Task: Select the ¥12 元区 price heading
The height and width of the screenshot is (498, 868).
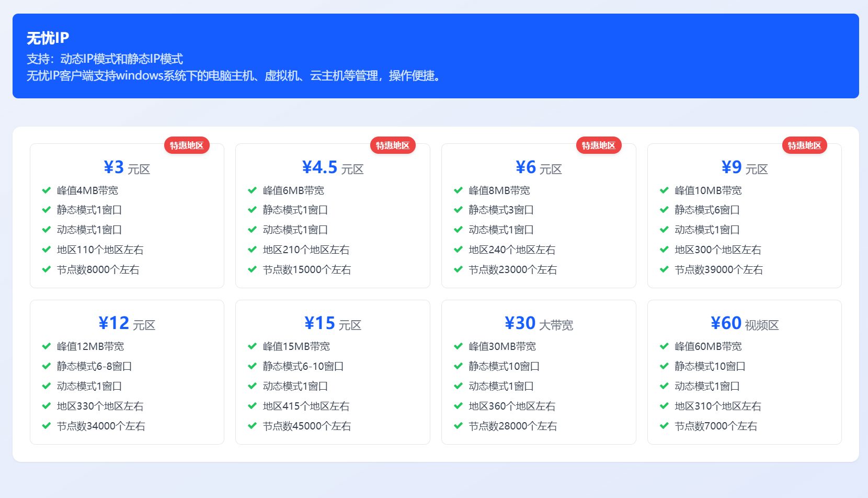Action: pos(127,323)
